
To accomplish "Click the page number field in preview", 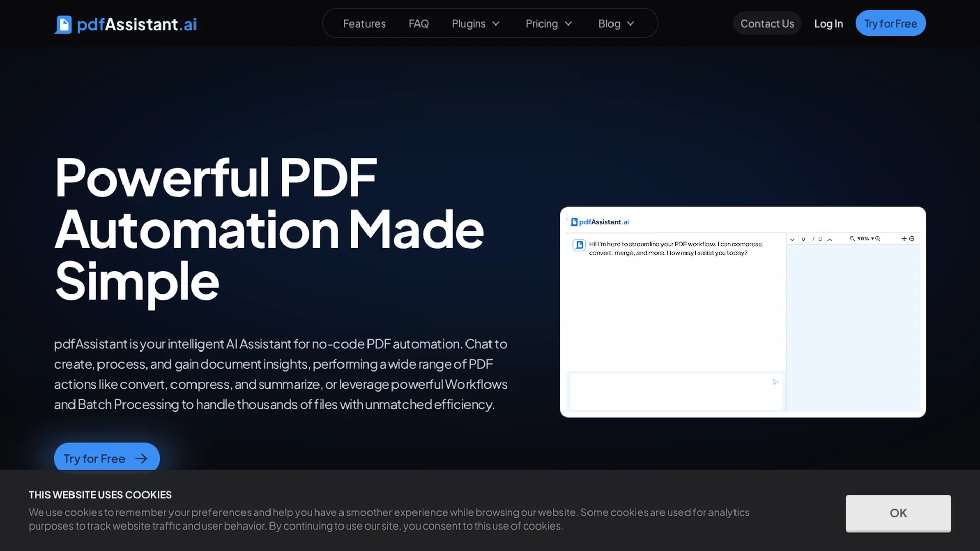I will click(x=804, y=239).
